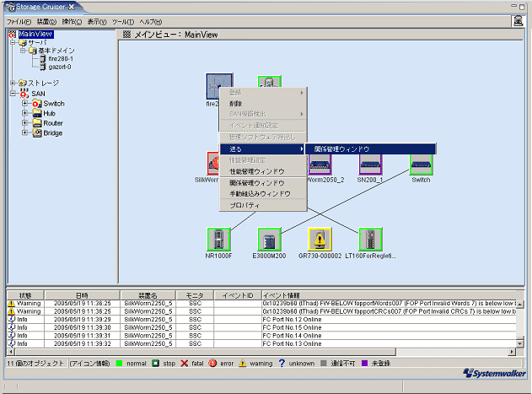
Task: Collapse the 基本ドメイン tree node
Action: click(23, 51)
